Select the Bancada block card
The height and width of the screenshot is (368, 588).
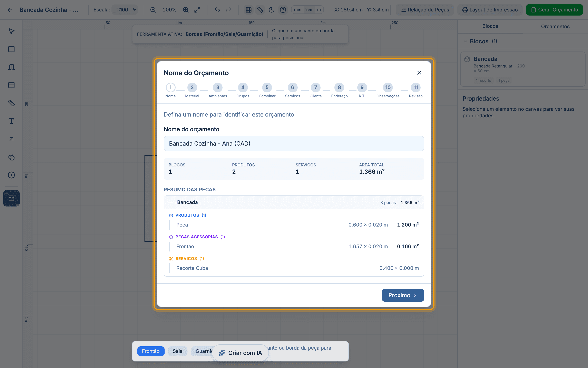(x=523, y=69)
